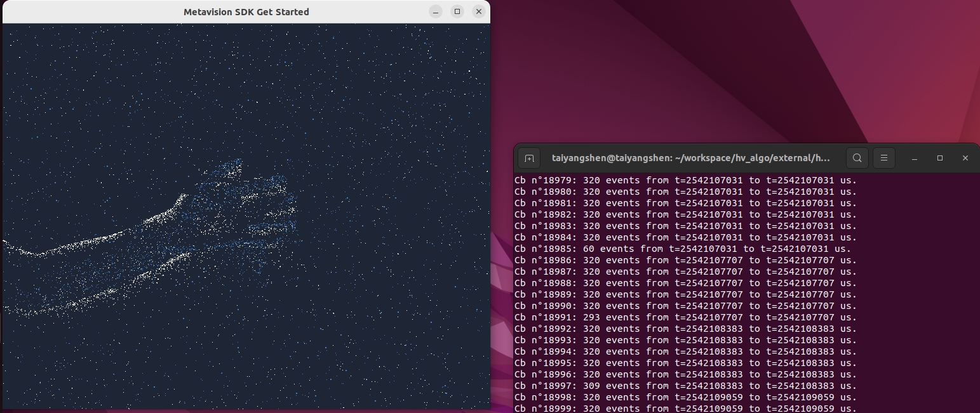Click terminal line Cb n°18996

(685, 374)
